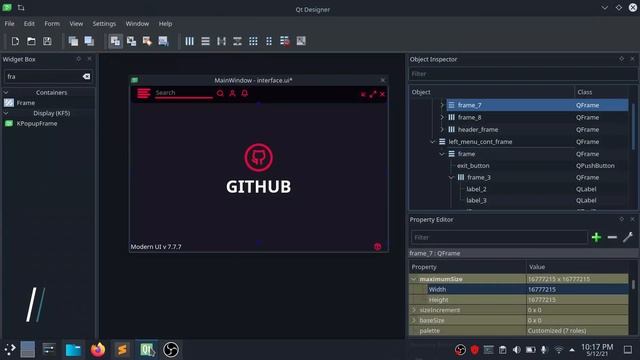This screenshot has width=640, height=360.
Task: Select the Edit Widgets mode icon
Action: 116,41
